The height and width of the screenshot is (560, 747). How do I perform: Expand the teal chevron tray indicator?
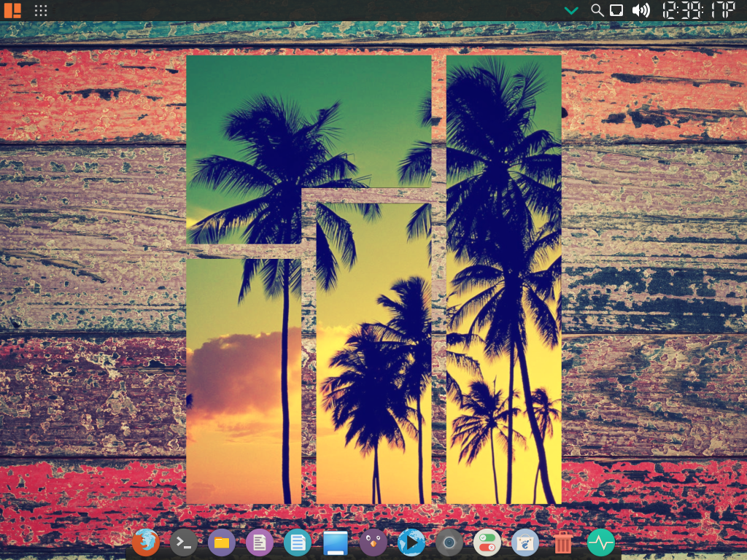(571, 10)
